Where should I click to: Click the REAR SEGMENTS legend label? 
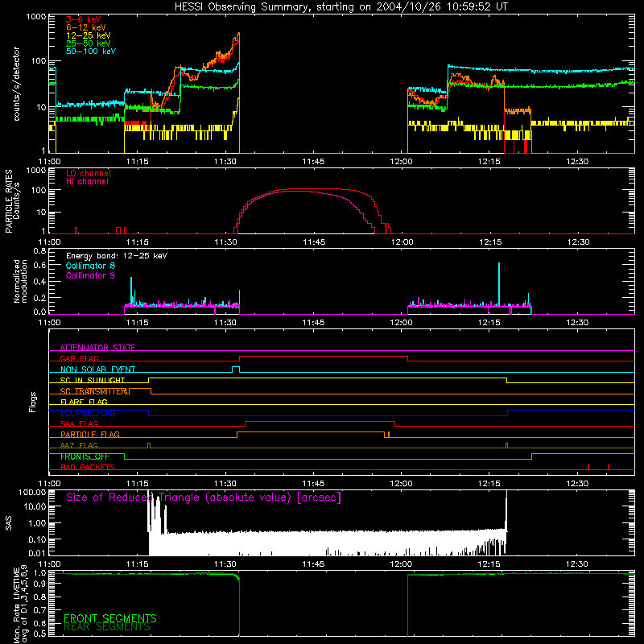point(107,627)
